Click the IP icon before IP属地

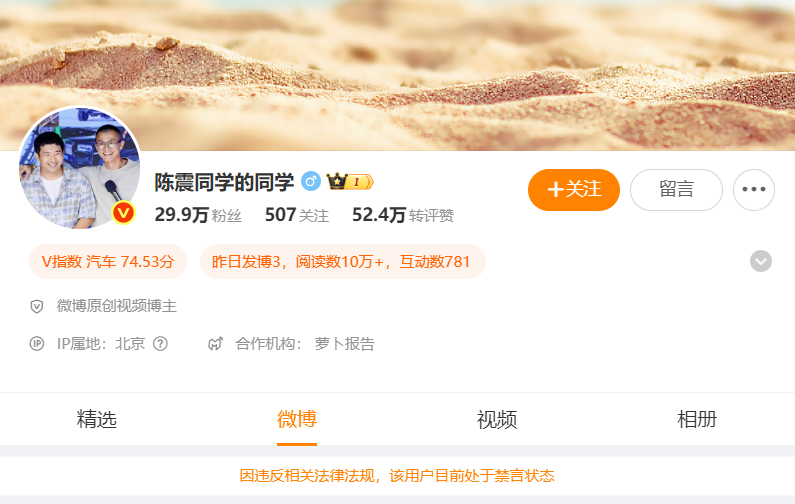point(37,344)
